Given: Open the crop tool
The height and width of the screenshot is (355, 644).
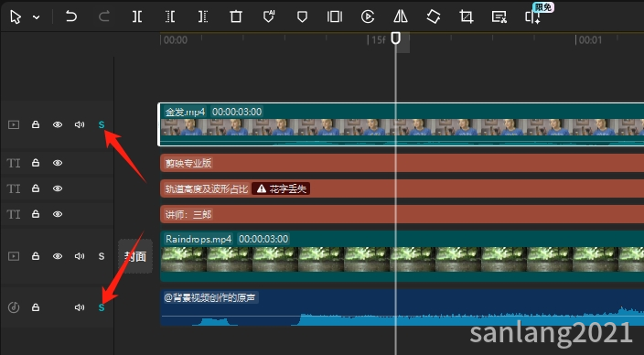Looking at the screenshot, I should [x=467, y=16].
